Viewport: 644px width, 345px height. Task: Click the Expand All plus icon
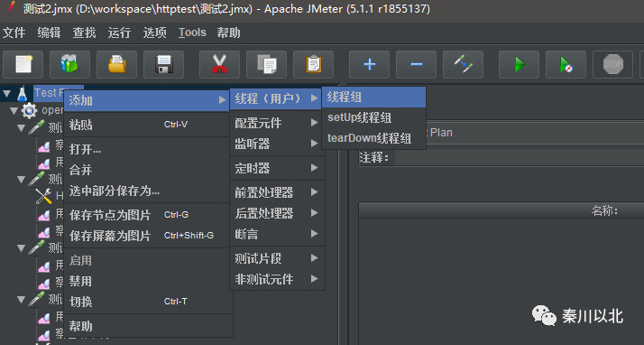[x=369, y=64]
